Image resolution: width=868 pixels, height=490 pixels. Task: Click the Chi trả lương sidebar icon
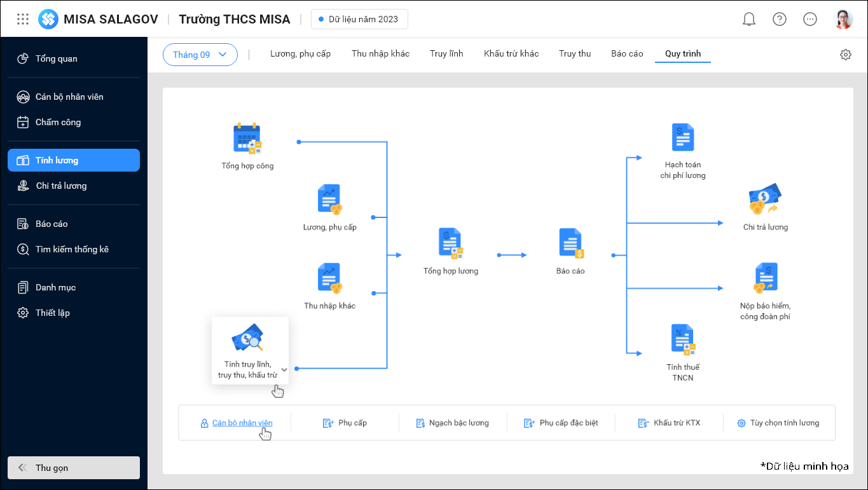click(23, 186)
